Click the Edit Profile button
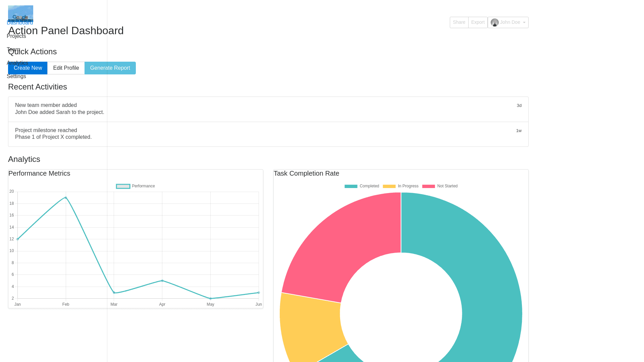Image resolution: width=644 pixels, height=362 pixels. click(x=66, y=68)
